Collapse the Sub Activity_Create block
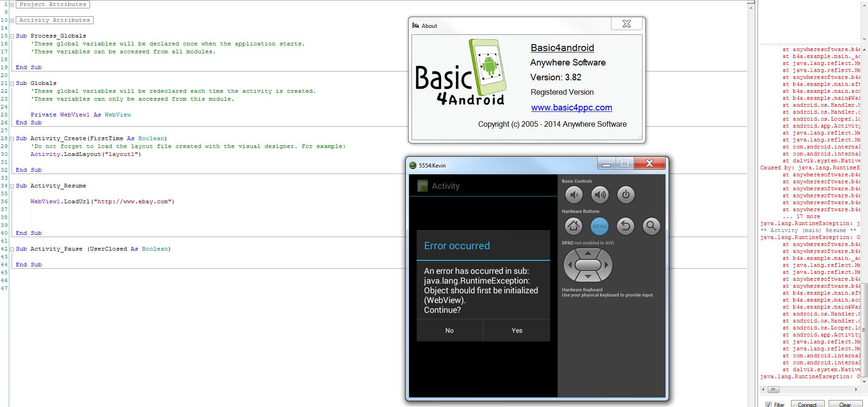 (12, 138)
